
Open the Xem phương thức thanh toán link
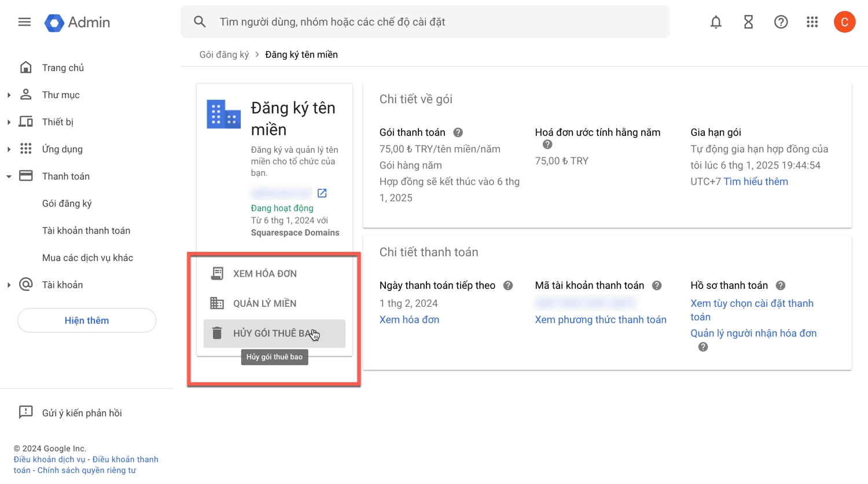coord(600,320)
